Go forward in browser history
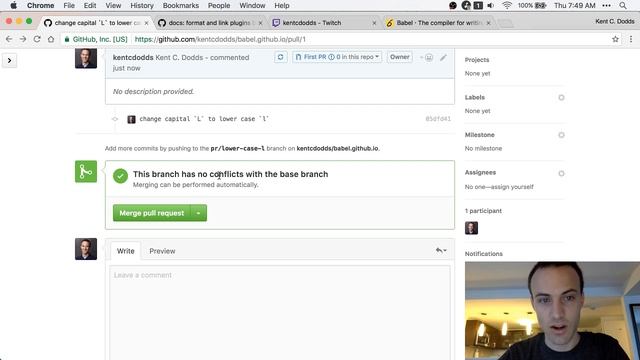This screenshot has height=360, width=640. point(23,39)
